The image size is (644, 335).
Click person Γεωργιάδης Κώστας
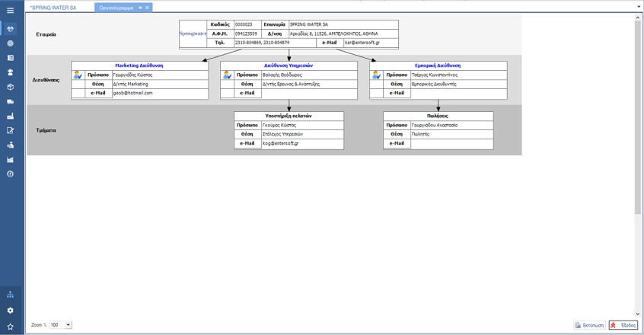pos(132,75)
